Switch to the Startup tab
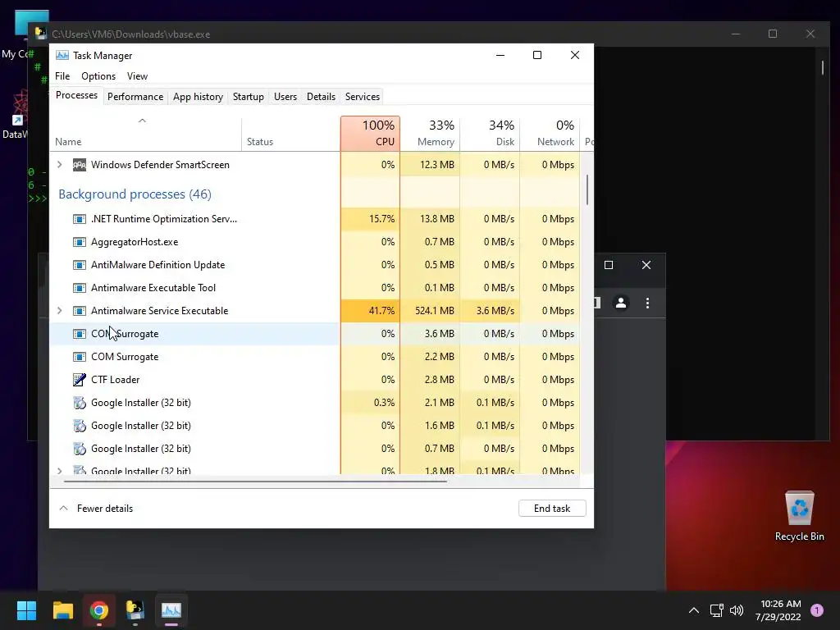This screenshot has width=840, height=630. click(x=248, y=97)
